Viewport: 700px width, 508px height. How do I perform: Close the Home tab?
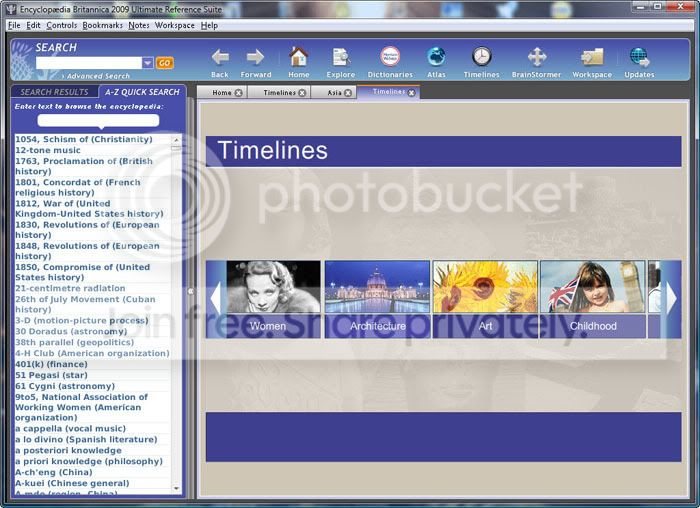(239, 93)
